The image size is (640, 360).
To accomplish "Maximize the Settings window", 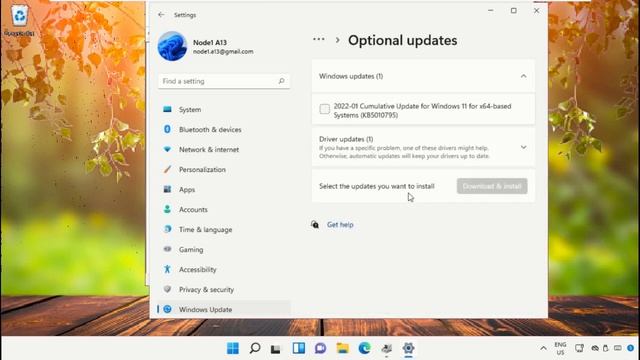I will [x=513, y=11].
